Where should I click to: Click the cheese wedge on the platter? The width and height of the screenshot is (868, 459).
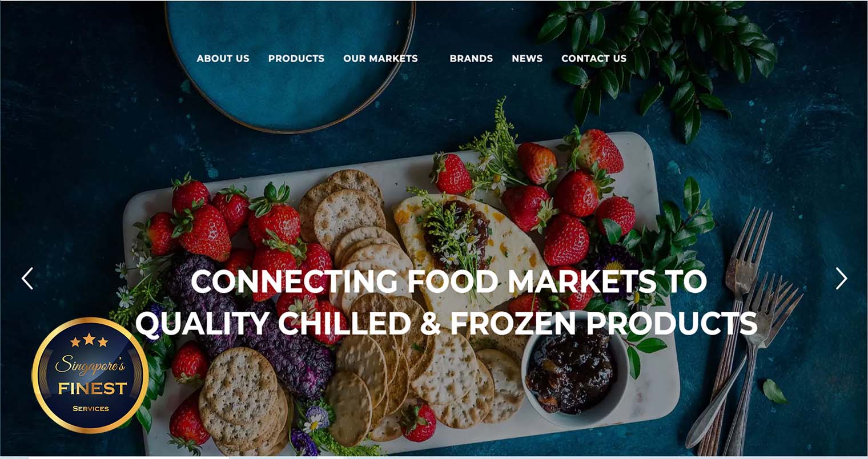tap(468, 251)
